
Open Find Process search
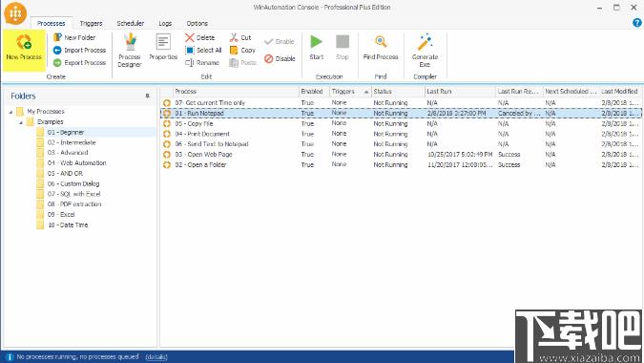[x=381, y=48]
